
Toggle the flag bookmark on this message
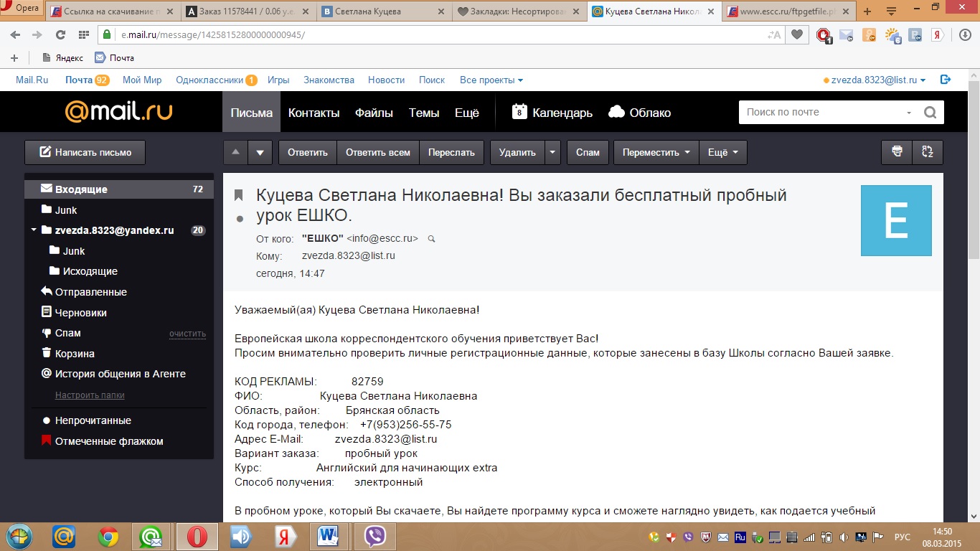pyautogui.click(x=239, y=195)
